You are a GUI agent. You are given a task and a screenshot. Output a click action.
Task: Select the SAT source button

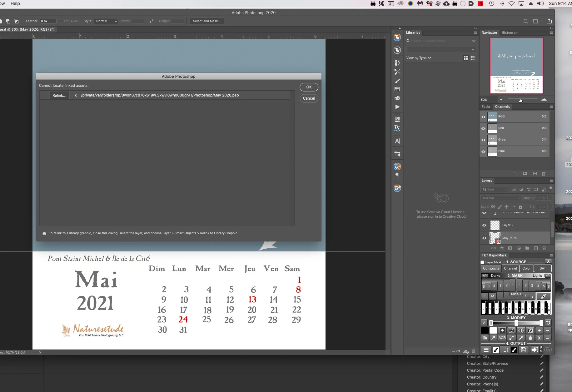(x=543, y=268)
